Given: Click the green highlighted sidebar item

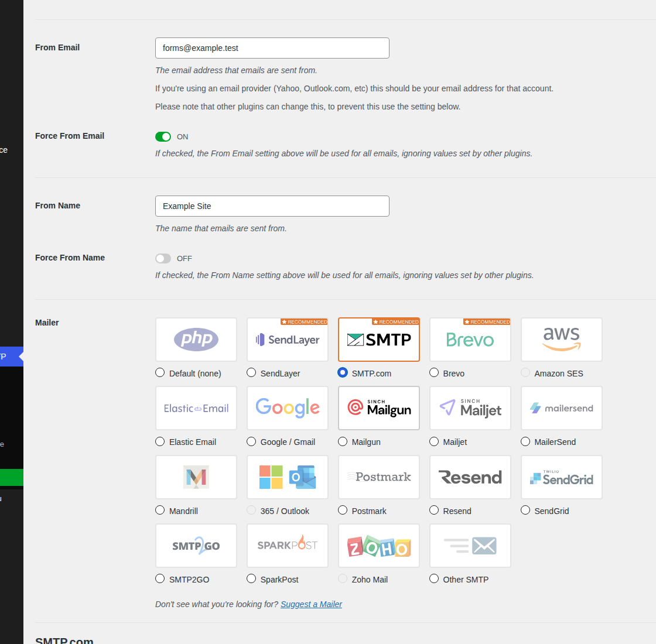Looking at the screenshot, I should click(12, 478).
